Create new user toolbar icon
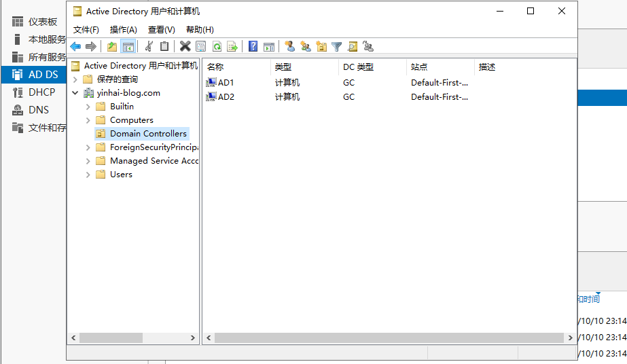627x364 pixels. [x=289, y=47]
